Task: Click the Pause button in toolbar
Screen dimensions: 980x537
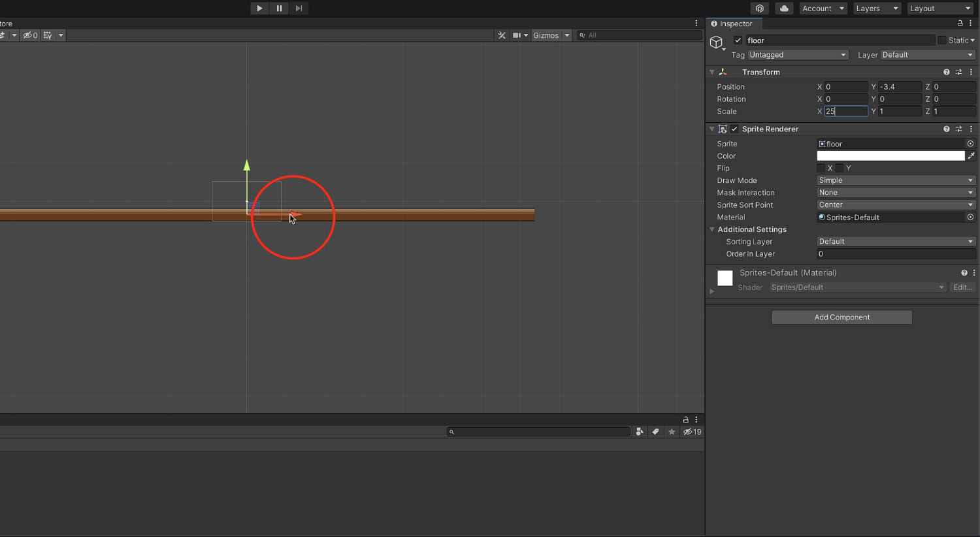Action: pos(279,8)
